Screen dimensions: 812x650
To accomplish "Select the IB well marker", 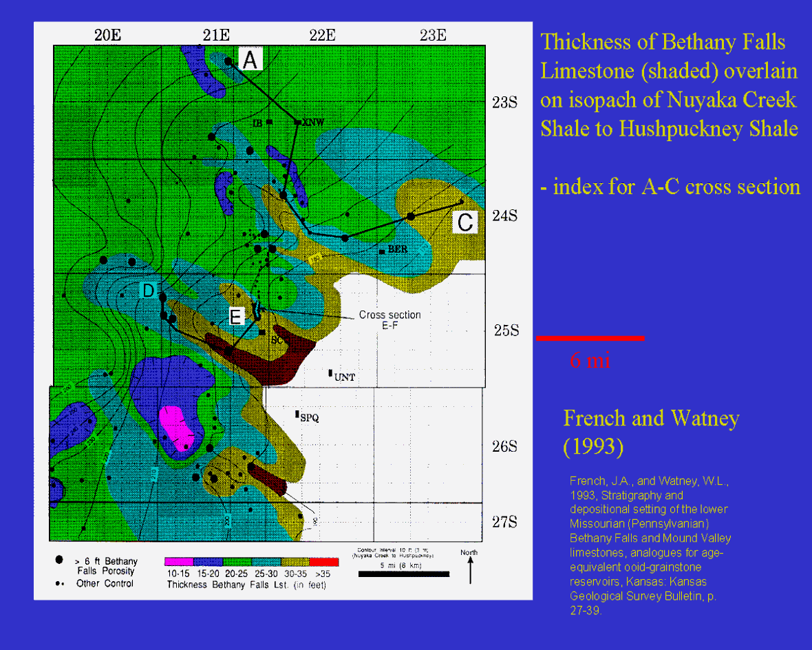I will (x=270, y=123).
